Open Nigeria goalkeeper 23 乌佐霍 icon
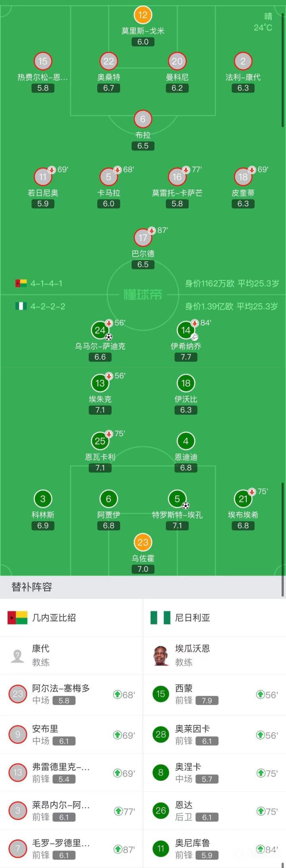 pos(143,542)
